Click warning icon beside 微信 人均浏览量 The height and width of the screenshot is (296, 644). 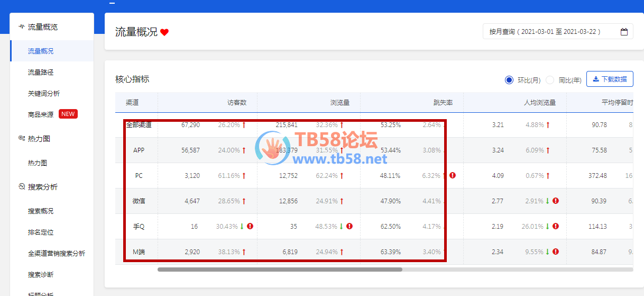coord(556,201)
